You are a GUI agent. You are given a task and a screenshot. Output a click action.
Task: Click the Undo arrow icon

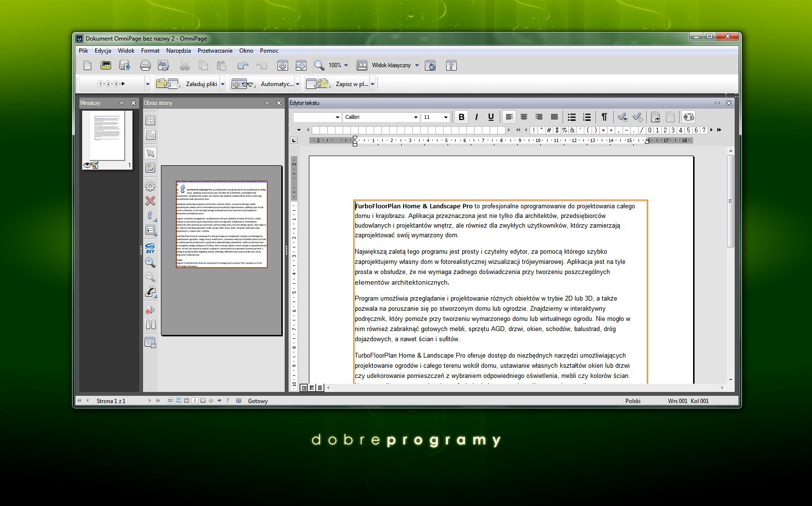[243, 65]
